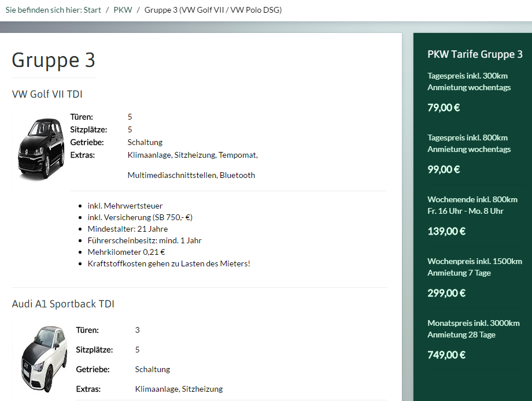Screen dimensions: 532x401
Task: Select Golf Getriebe label
Action: tap(87, 142)
